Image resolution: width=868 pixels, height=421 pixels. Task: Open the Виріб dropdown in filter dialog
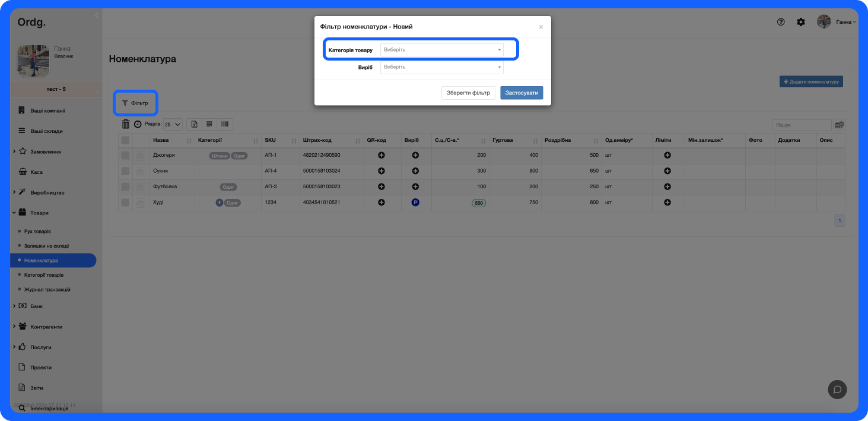pyautogui.click(x=441, y=67)
